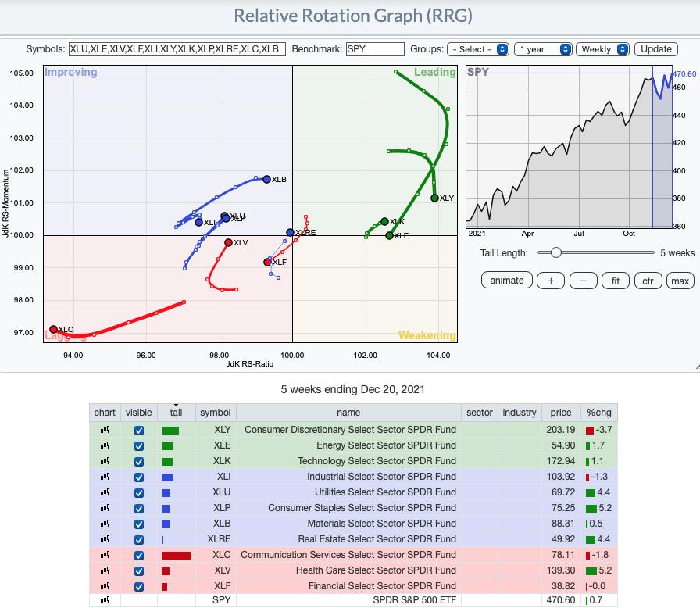Sort table by %chg column header
The width and height of the screenshot is (700, 608).
click(x=598, y=413)
